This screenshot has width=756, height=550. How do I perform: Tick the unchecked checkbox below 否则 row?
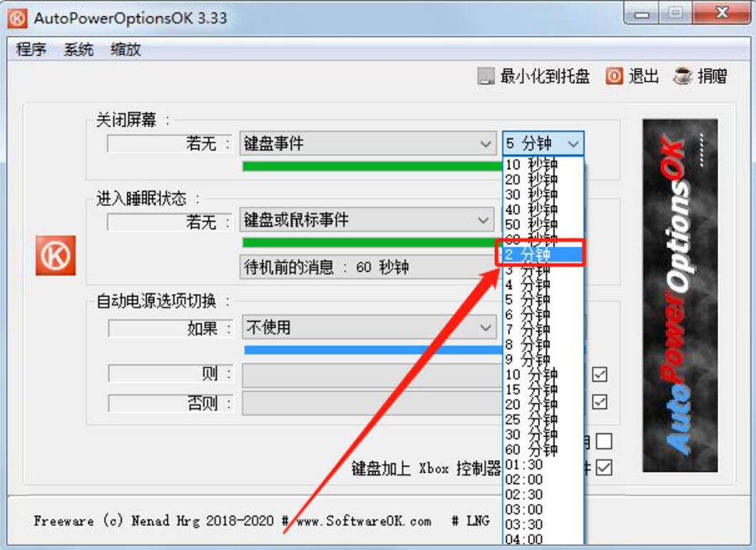click(604, 441)
